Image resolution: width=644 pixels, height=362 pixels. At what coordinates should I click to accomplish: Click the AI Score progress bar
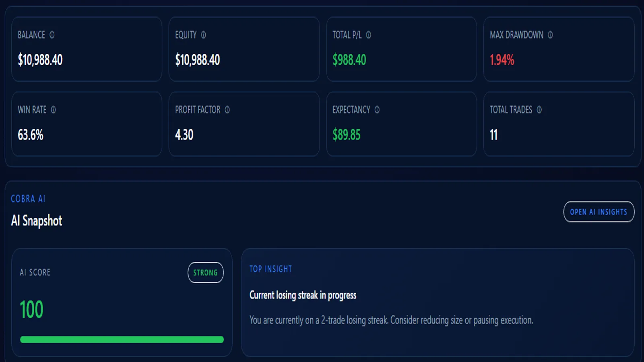click(x=122, y=339)
